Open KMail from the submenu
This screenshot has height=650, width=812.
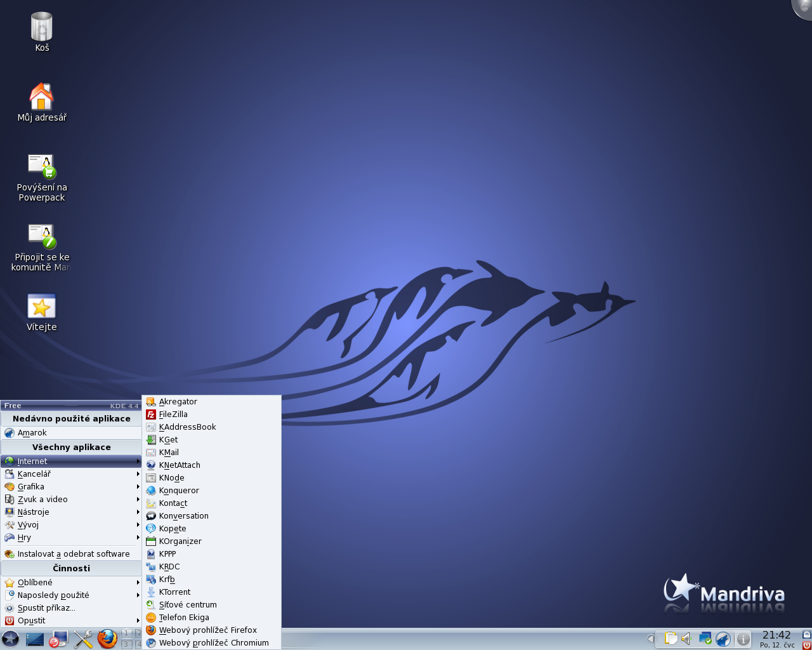coord(211,453)
